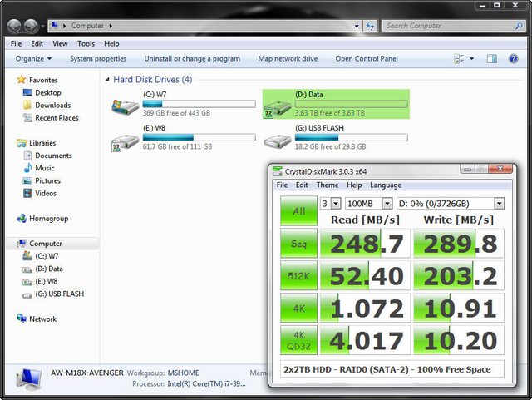The image size is (532, 400).
Task: Open the D: 0% drive selection dropdown
Action: (x=499, y=204)
